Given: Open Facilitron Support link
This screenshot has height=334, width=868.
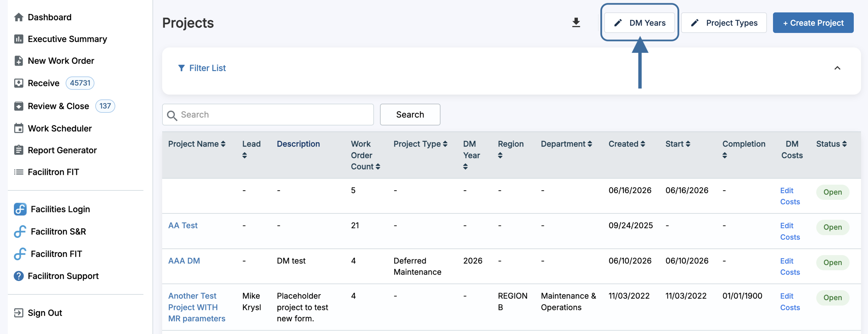Looking at the screenshot, I should (x=63, y=276).
